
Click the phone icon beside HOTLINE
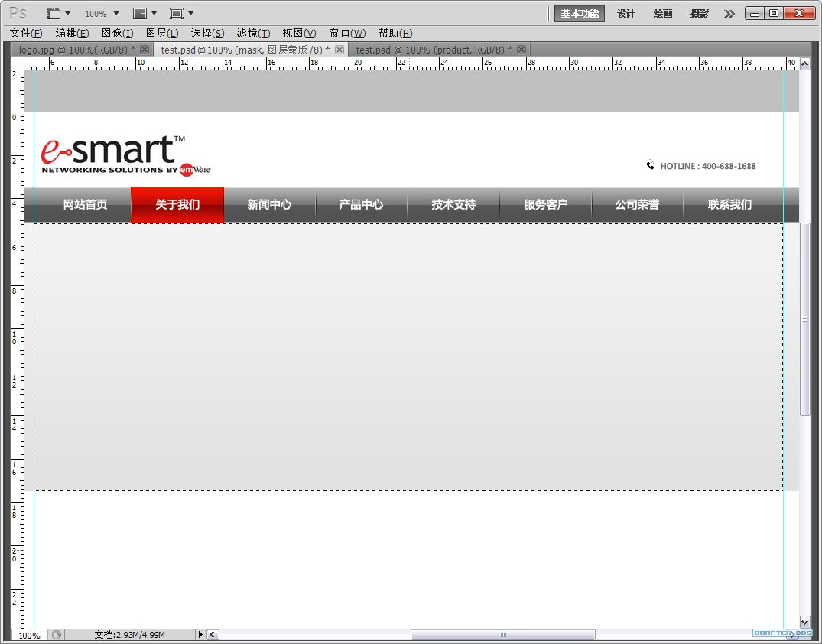point(650,165)
